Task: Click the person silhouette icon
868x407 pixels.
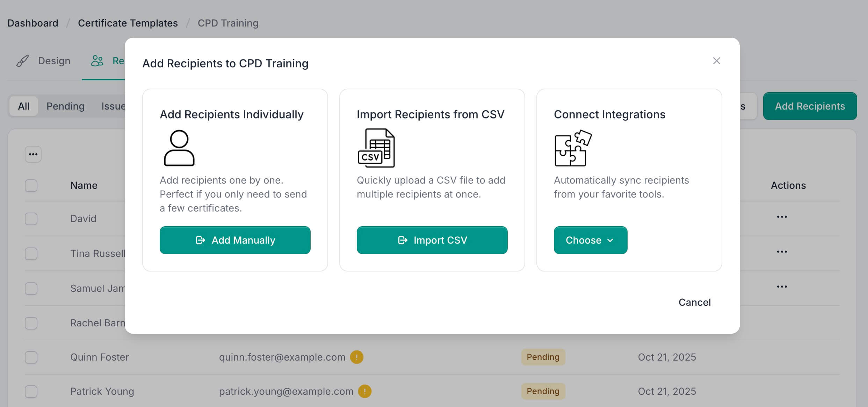Action: [179, 148]
